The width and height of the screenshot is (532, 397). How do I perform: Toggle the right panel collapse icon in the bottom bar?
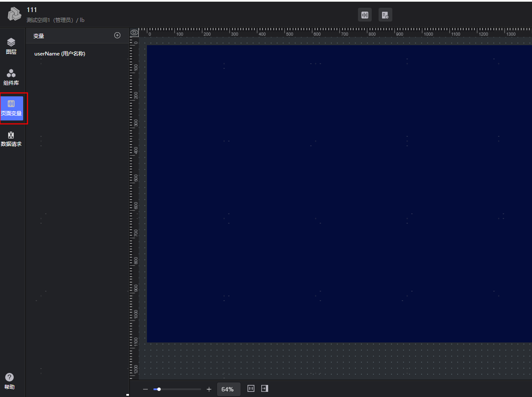(265, 388)
